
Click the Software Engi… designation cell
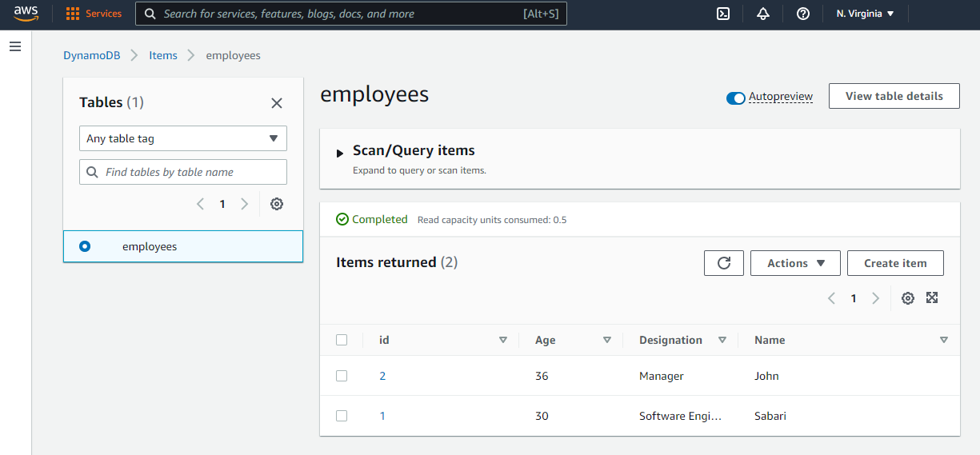[681, 416]
